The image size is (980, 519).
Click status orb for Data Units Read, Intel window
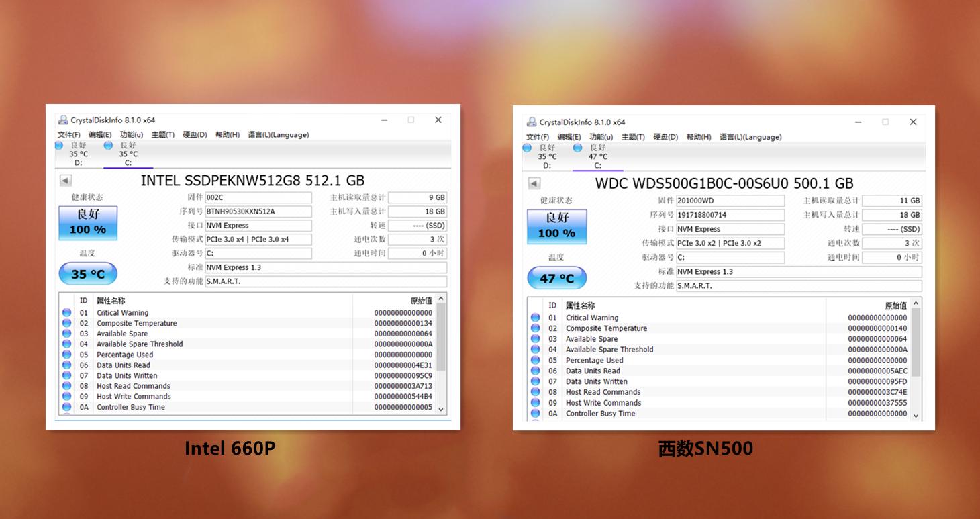[x=66, y=365]
